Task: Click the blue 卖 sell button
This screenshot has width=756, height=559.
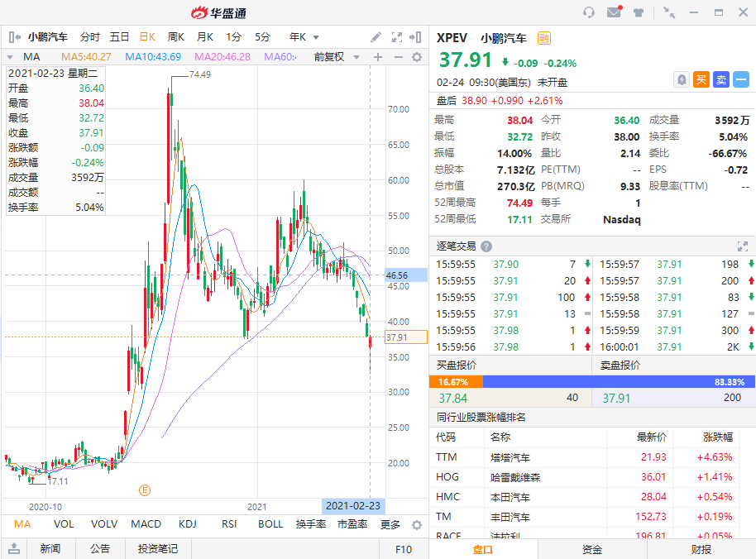Action: pyautogui.click(x=721, y=79)
